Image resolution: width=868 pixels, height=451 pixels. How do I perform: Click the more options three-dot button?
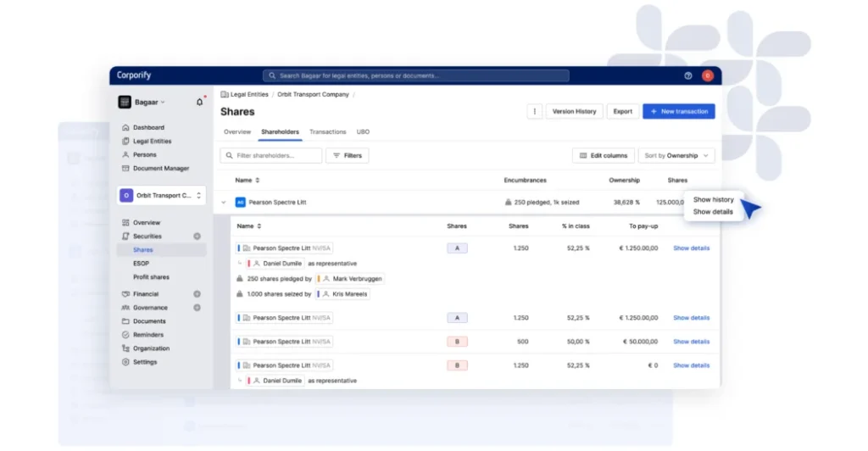[x=534, y=111]
